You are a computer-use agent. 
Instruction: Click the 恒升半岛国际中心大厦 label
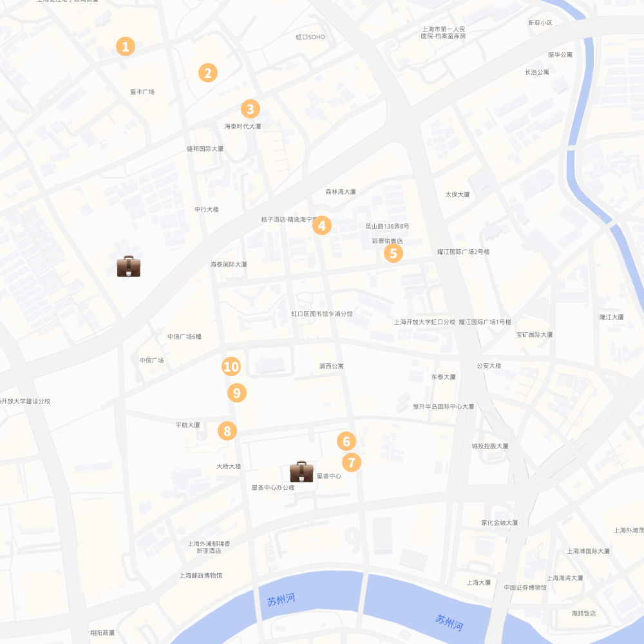click(443, 406)
